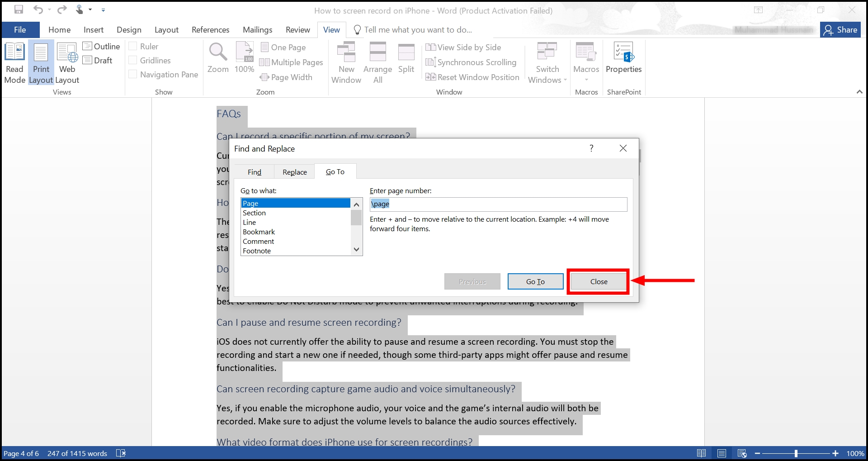Switch to the Replace tab

(294, 172)
